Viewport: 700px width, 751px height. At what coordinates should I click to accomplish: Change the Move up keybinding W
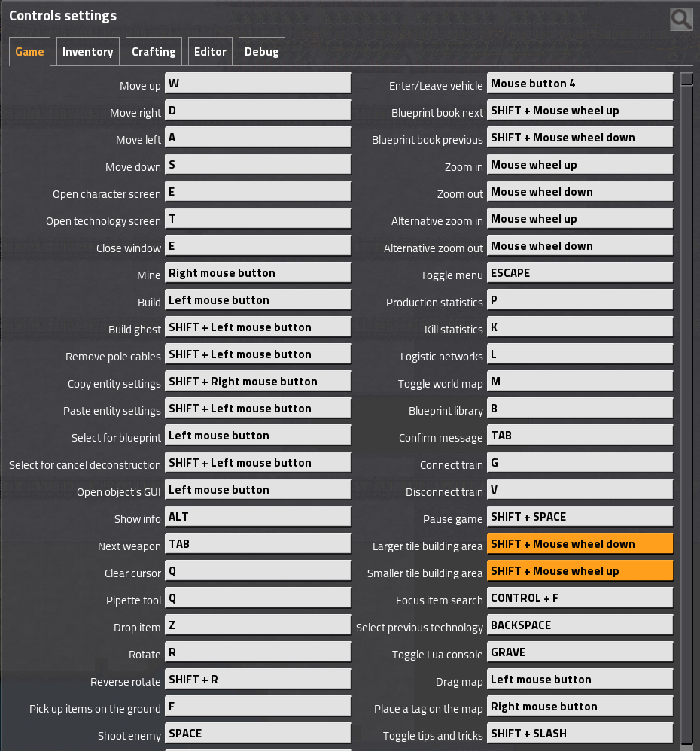point(257,84)
